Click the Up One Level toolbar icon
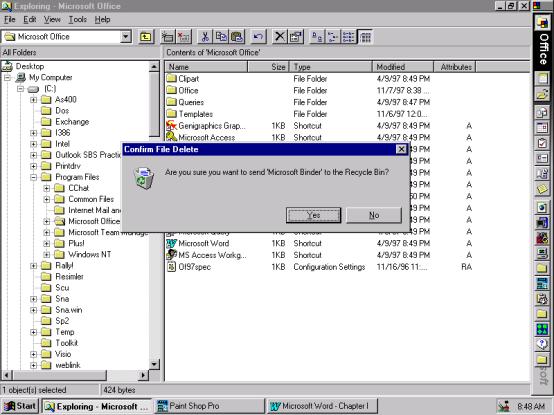 pyautogui.click(x=146, y=37)
